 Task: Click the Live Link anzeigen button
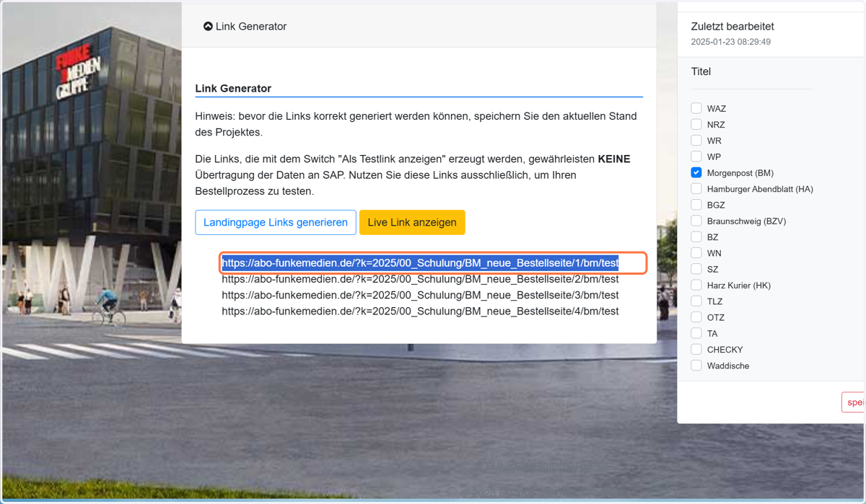[x=412, y=222]
